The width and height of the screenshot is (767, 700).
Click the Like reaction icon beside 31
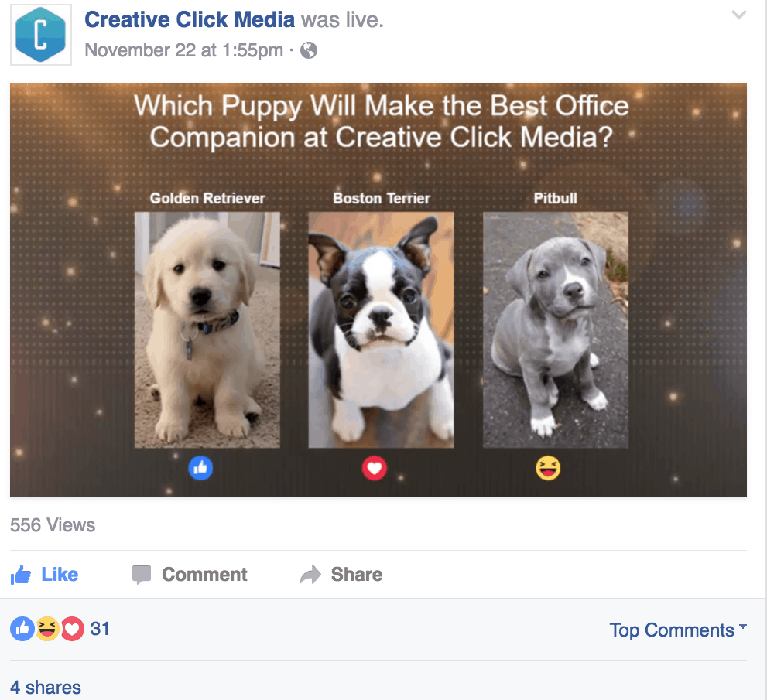(22, 629)
